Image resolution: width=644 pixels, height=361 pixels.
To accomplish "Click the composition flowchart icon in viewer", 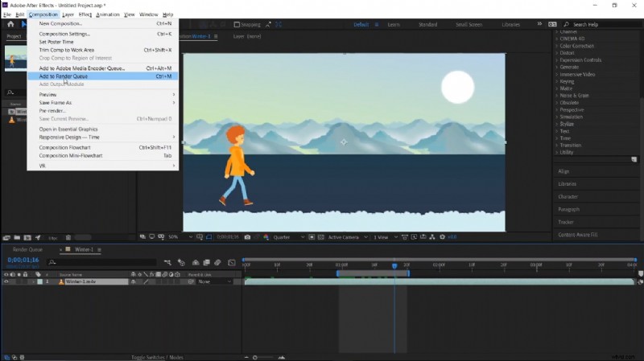I will tap(432, 237).
